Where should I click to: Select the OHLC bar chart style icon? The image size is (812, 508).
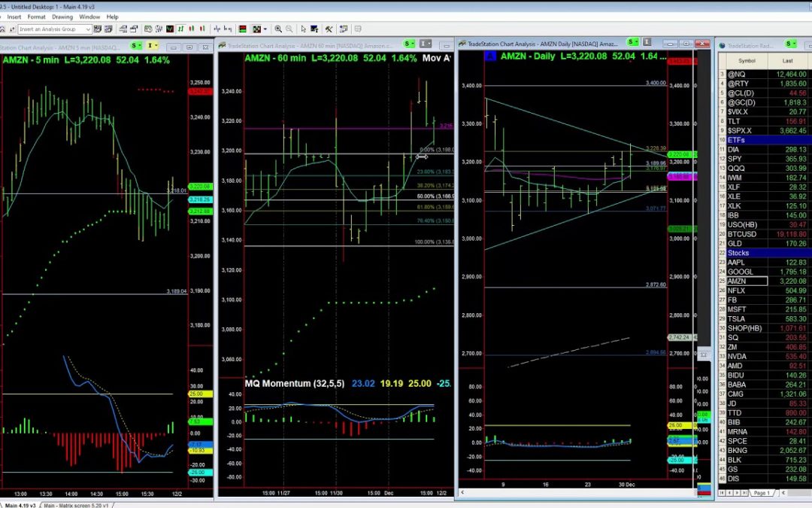pyautogui.click(x=180, y=29)
